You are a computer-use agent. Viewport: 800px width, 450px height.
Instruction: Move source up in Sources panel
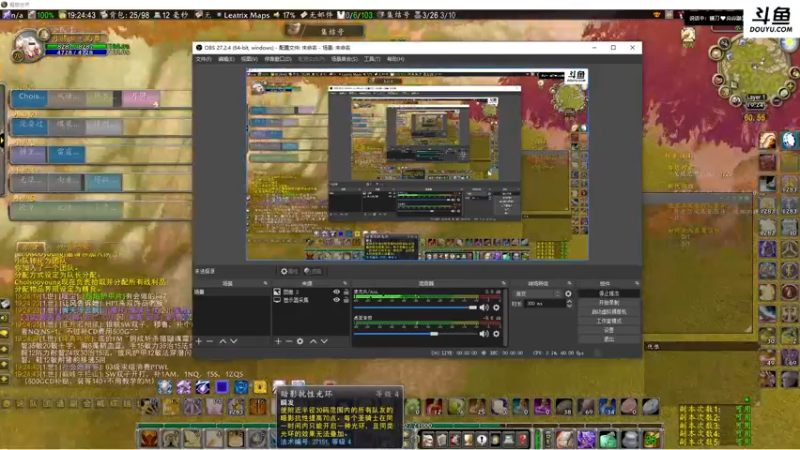point(313,341)
